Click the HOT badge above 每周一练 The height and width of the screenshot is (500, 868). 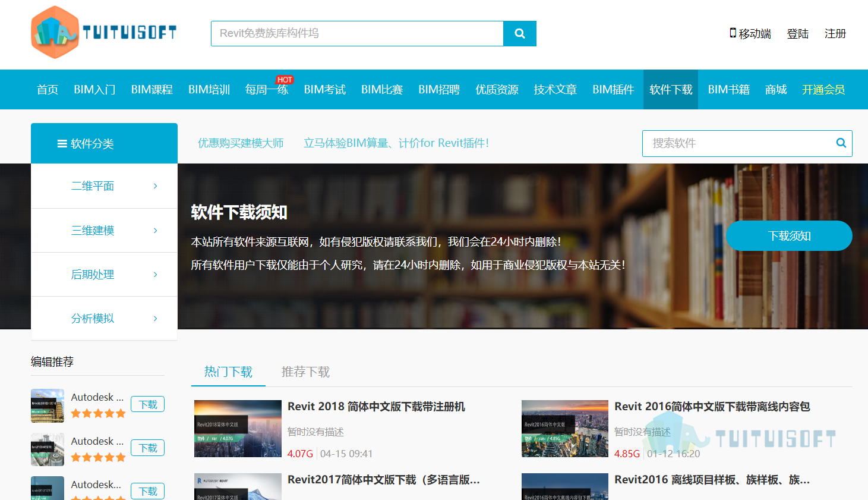tap(285, 80)
